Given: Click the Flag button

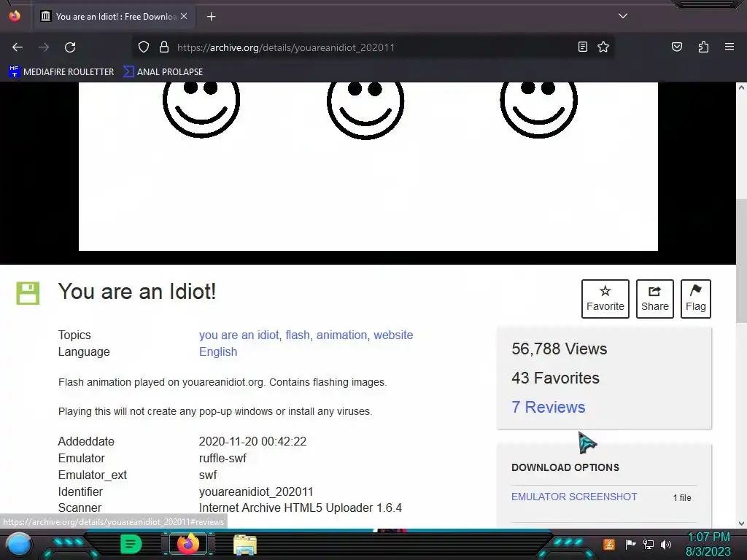Looking at the screenshot, I should (695, 298).
